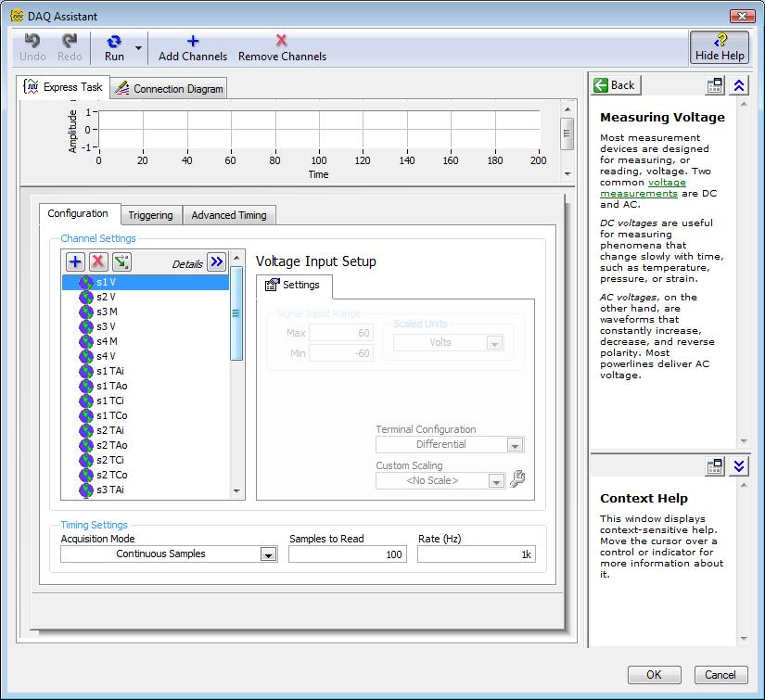Click channel list scroll down arrow
The width and height of the screenshot is (765, 700).
click(x=236, y=491)
